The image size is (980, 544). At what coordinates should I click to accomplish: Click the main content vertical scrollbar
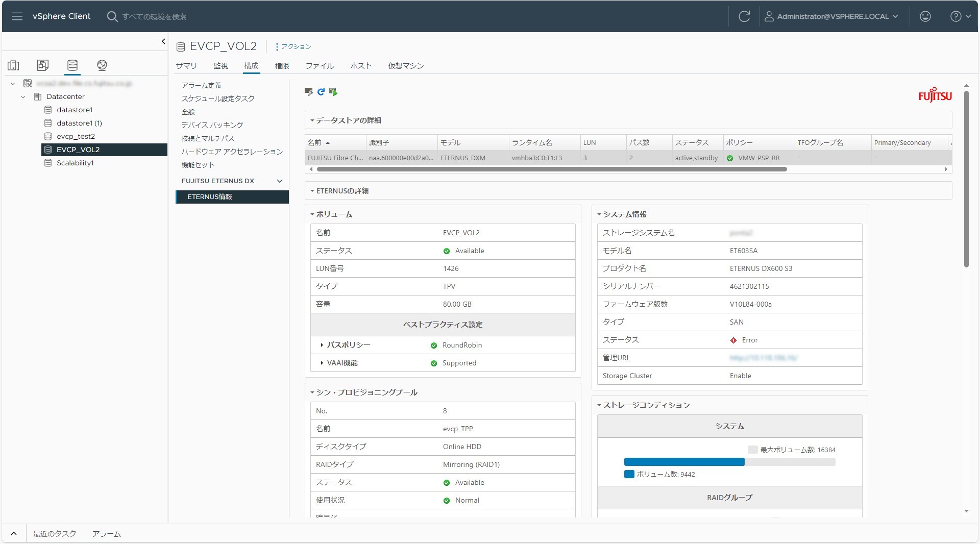[966, 179]
